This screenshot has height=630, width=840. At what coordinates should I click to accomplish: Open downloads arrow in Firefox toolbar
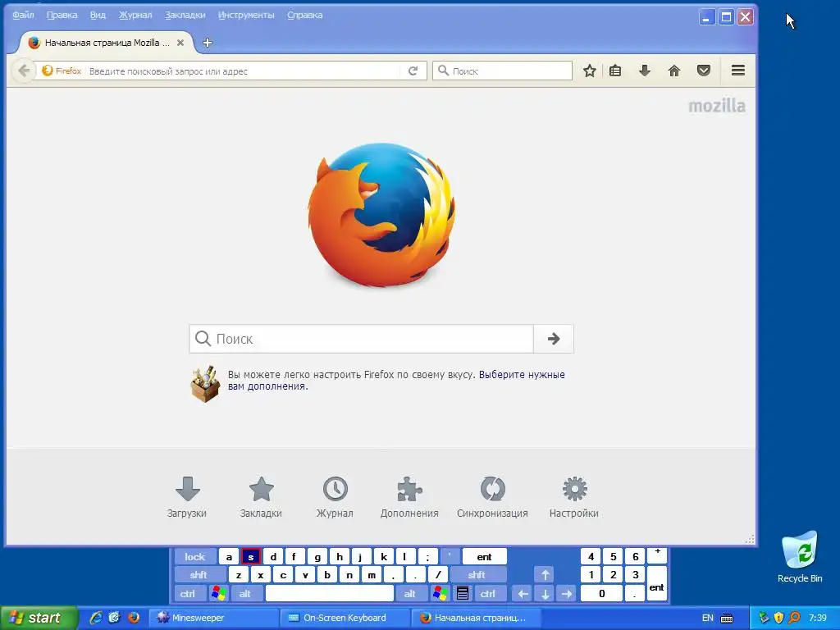pos(645,71)
